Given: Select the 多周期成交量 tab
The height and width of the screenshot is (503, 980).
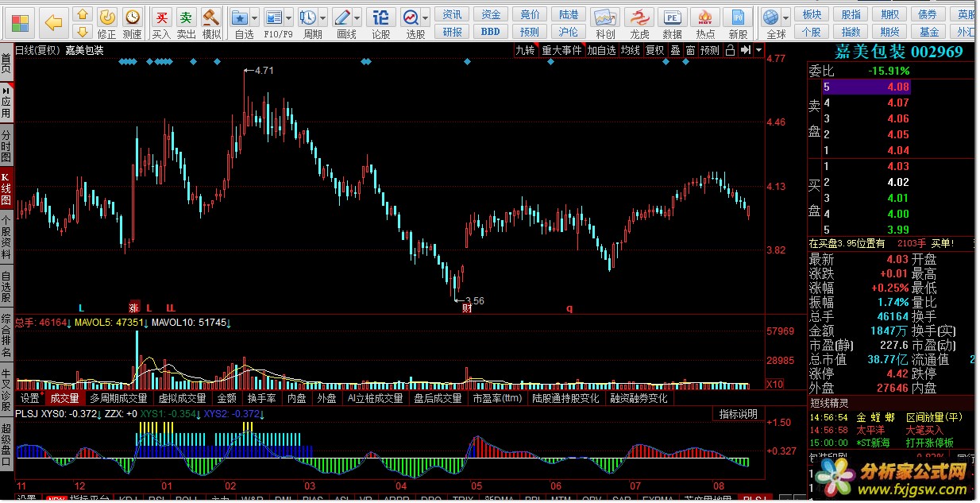Looking at the screenshot, I should click(x=118, y=398).
